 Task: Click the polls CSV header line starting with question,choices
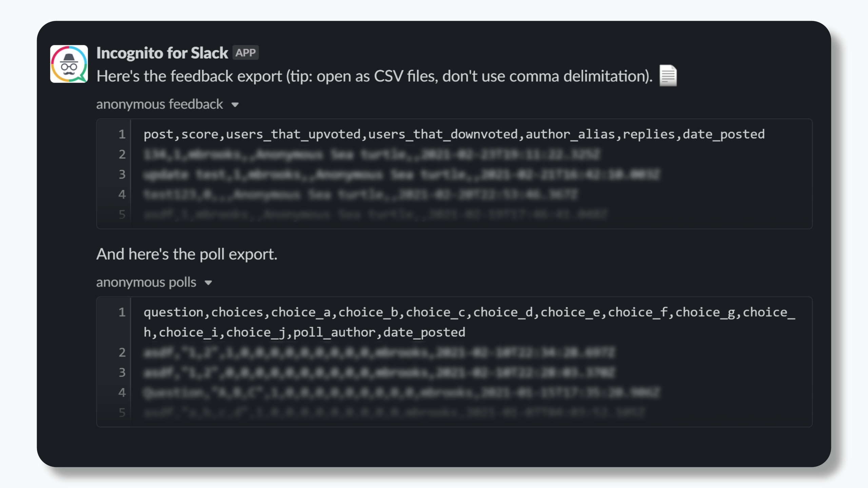click(469, 322)
